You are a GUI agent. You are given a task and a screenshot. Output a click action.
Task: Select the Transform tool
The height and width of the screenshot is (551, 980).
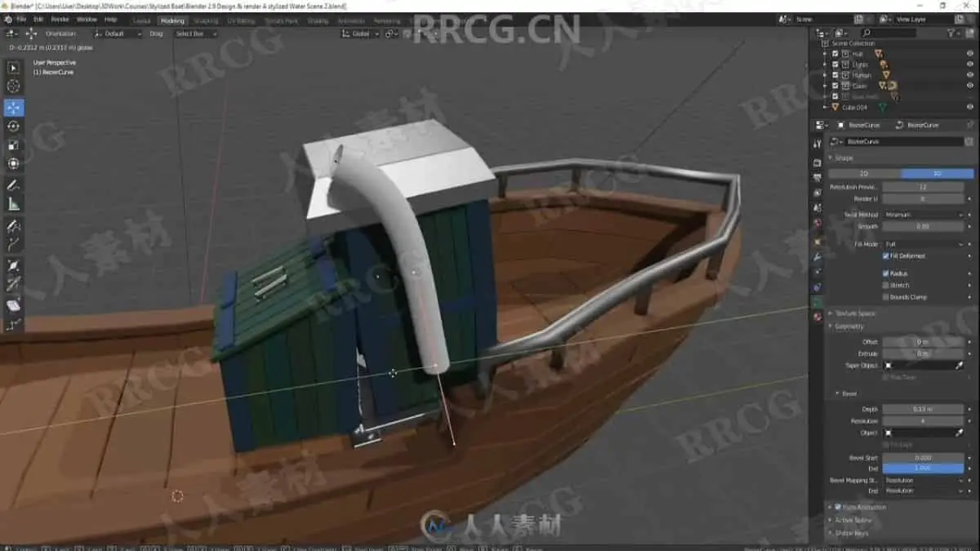point(14,163)
